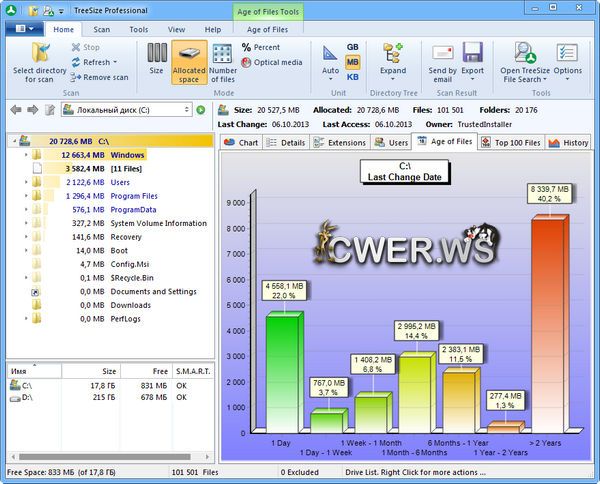Click Select directory for scan icon
Screen dimensions: 600x484
[x=41, y=54]
